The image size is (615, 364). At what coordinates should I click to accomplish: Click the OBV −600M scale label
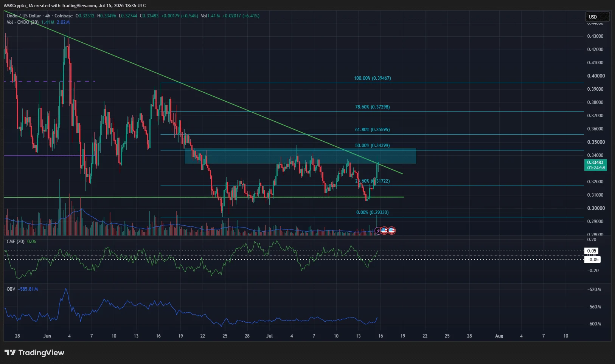(594, 324)
